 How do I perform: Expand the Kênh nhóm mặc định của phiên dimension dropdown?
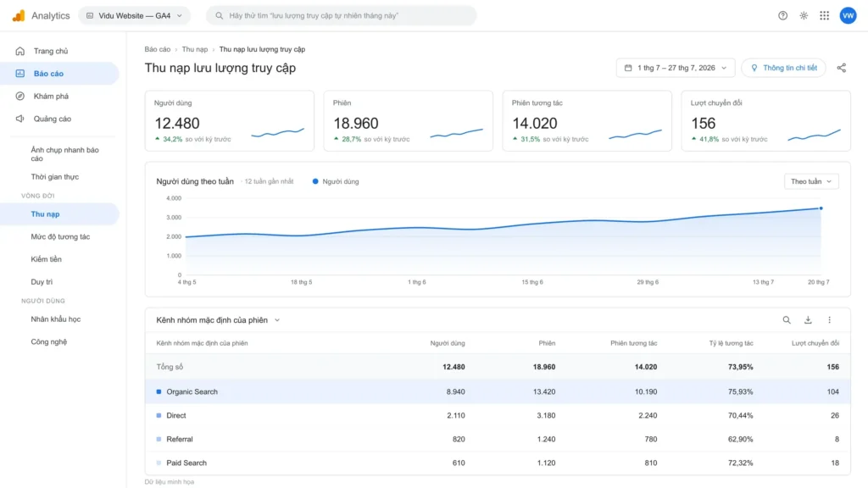pos(218,319)
